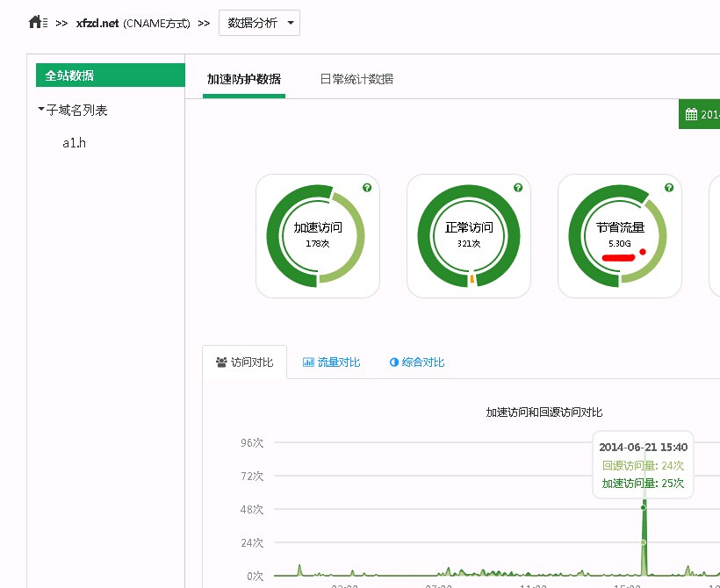
Task: Click the 48次 axis label
Action: (252, 509)
